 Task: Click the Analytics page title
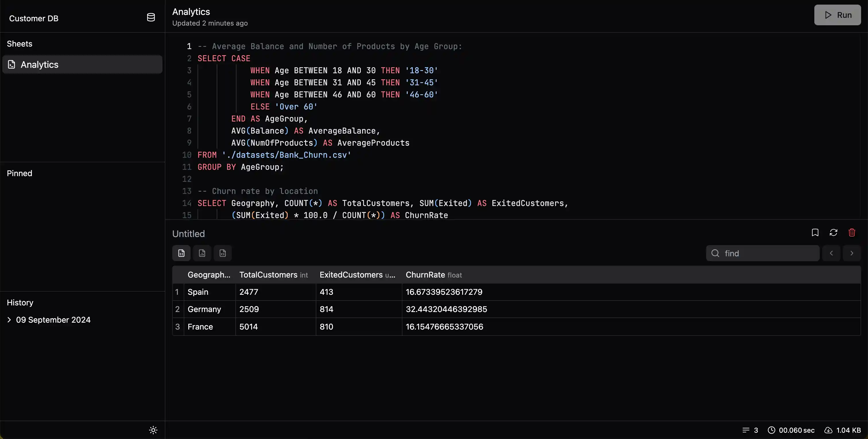[x=191, y=12]
